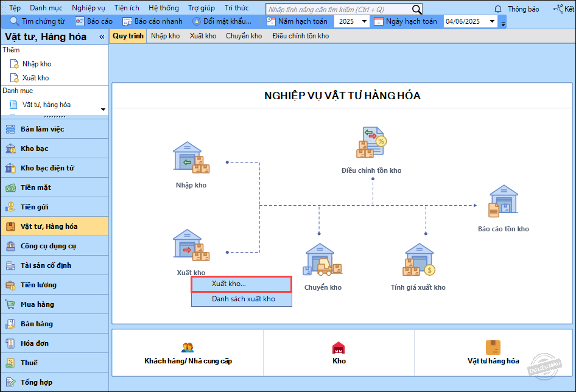
Task: Open the Báo cáo tồn kho icon
Action: point(504,201)
